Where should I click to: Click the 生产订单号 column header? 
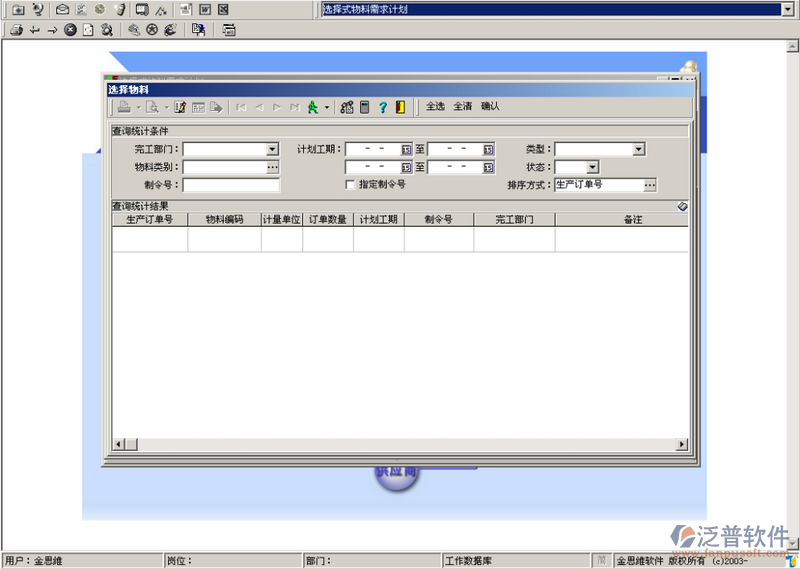(x=150, y=219)
